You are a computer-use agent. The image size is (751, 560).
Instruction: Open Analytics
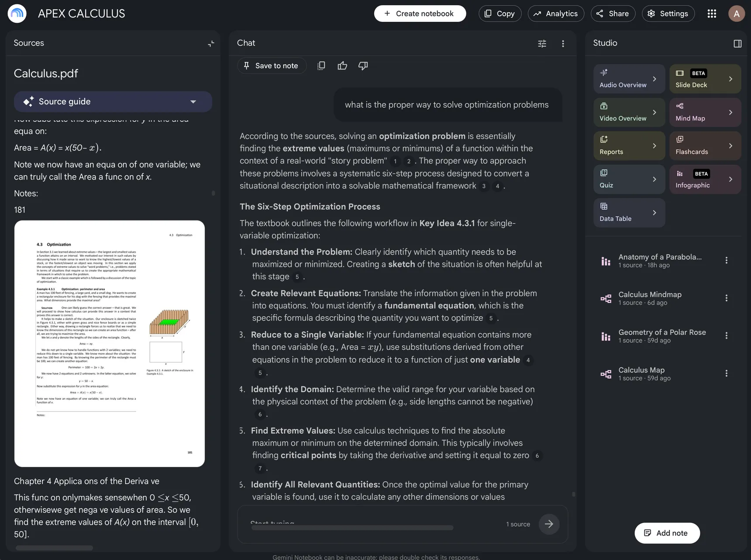point(556,14)
